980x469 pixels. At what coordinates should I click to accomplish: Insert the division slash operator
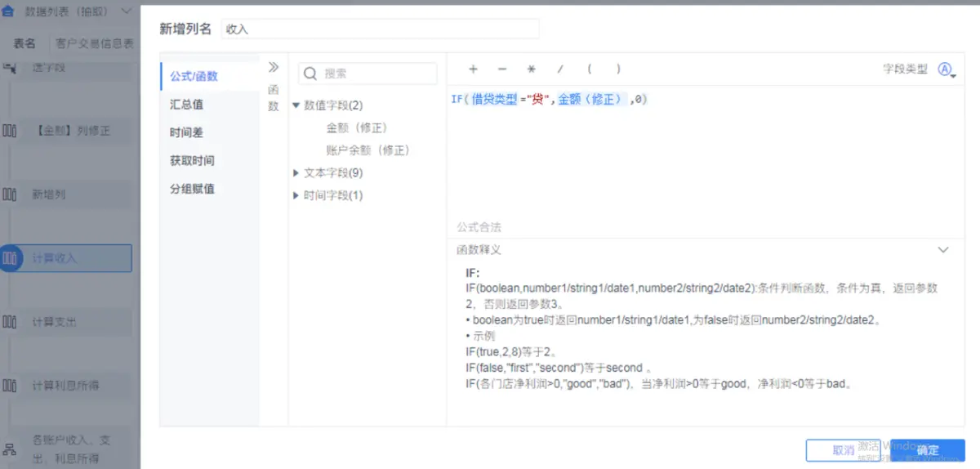click(560, 69)
